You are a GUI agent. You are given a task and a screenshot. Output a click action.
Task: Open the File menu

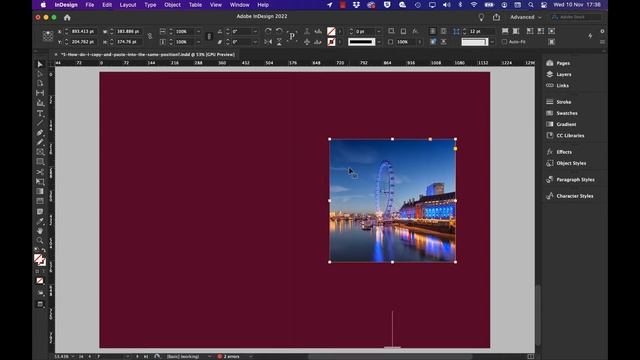[90, 5]
